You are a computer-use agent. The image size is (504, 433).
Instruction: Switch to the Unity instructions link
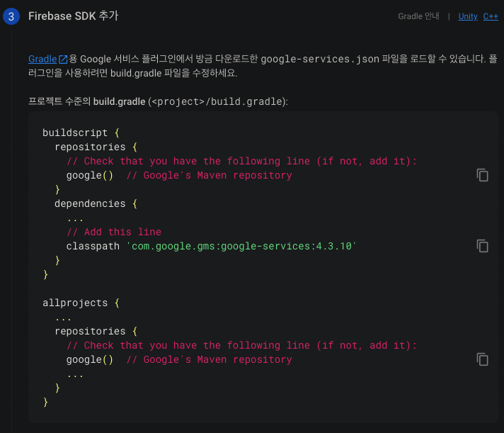coord(468,16)
